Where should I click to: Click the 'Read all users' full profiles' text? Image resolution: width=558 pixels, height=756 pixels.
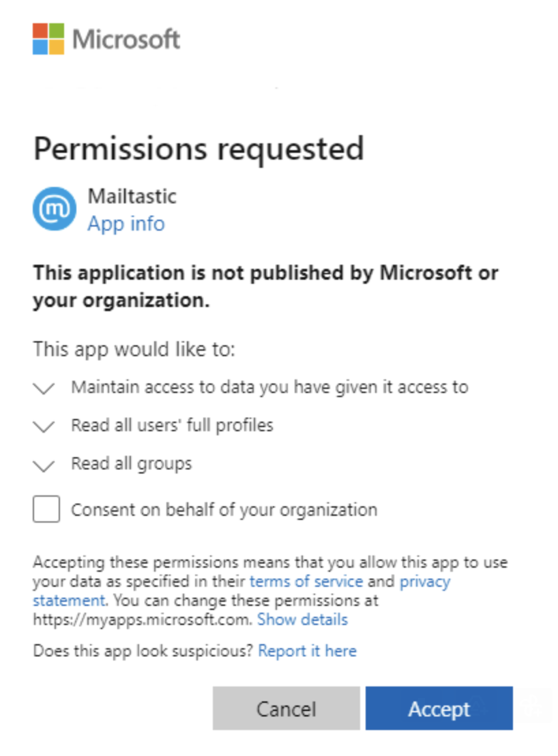coord(172,426)
